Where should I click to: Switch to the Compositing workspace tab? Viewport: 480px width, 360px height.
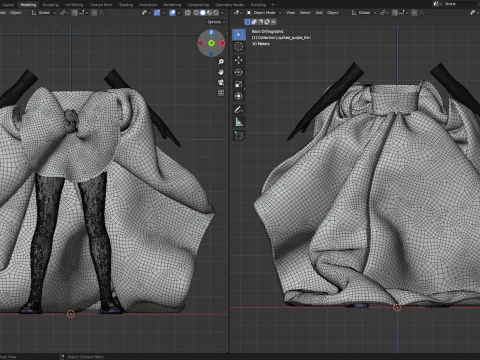click(198, 5)
